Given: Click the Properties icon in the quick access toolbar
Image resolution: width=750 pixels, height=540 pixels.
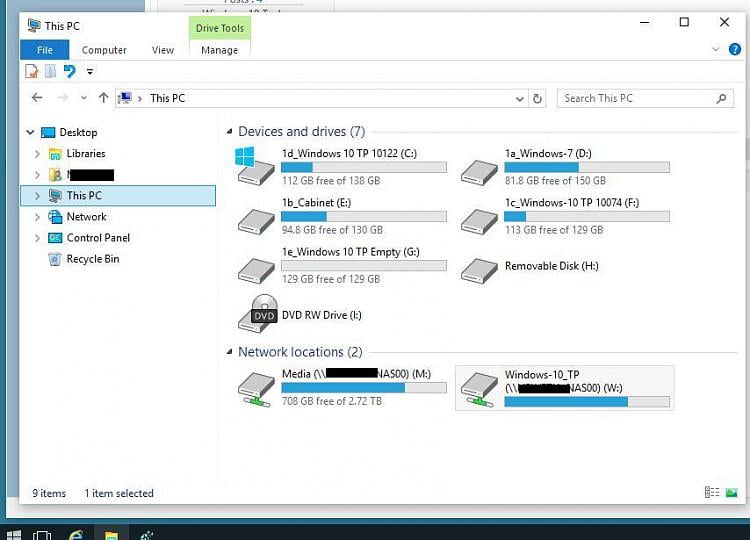Looking at the screenshot, I should tap(32, 71).
